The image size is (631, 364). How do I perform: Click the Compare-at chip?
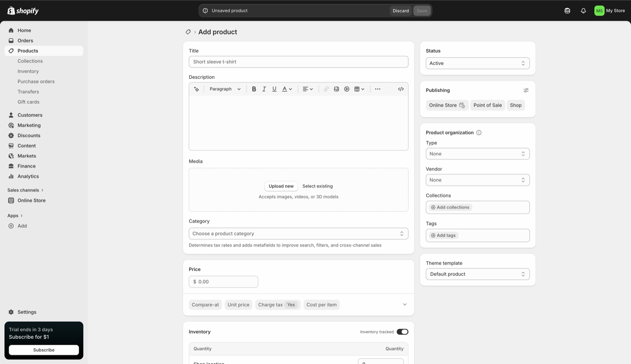pos(205,305)
